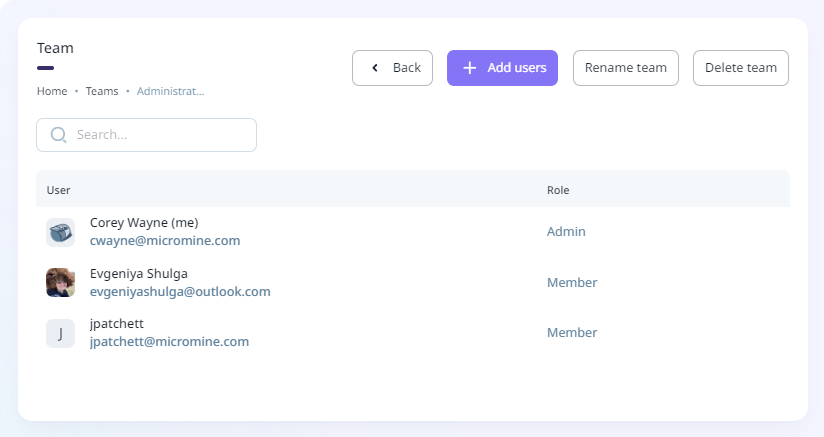
Task: Sort by the User column header
Action: pyautogui.click(x=59, y=190)
